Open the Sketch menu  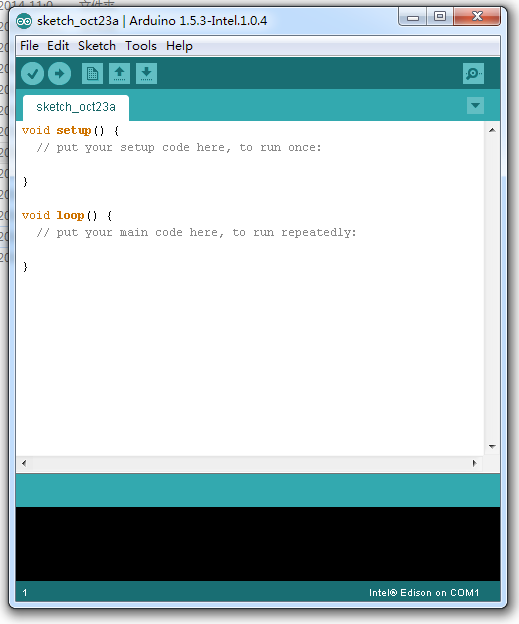pyautogui.click(x=97, y=46)
